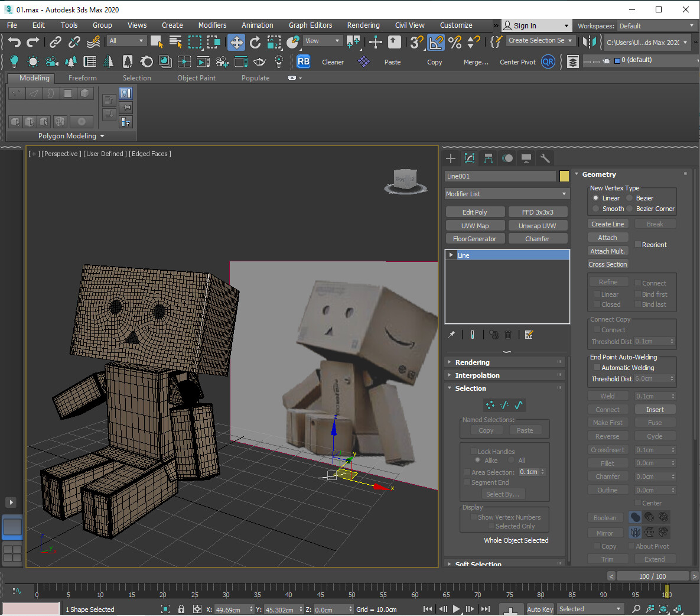Click the Play Animation button
This screenshot has height=616, width=700.
[456, 609]
